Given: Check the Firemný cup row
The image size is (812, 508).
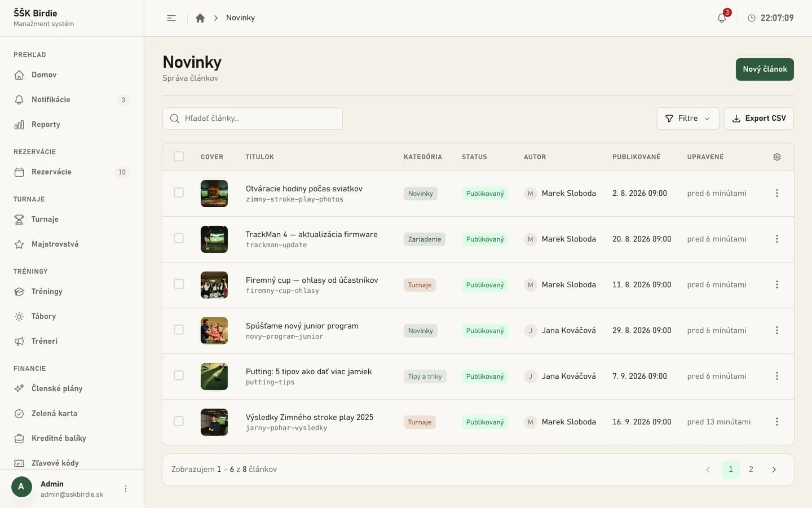Looking at the screenshot, I should tap(179, 284).
